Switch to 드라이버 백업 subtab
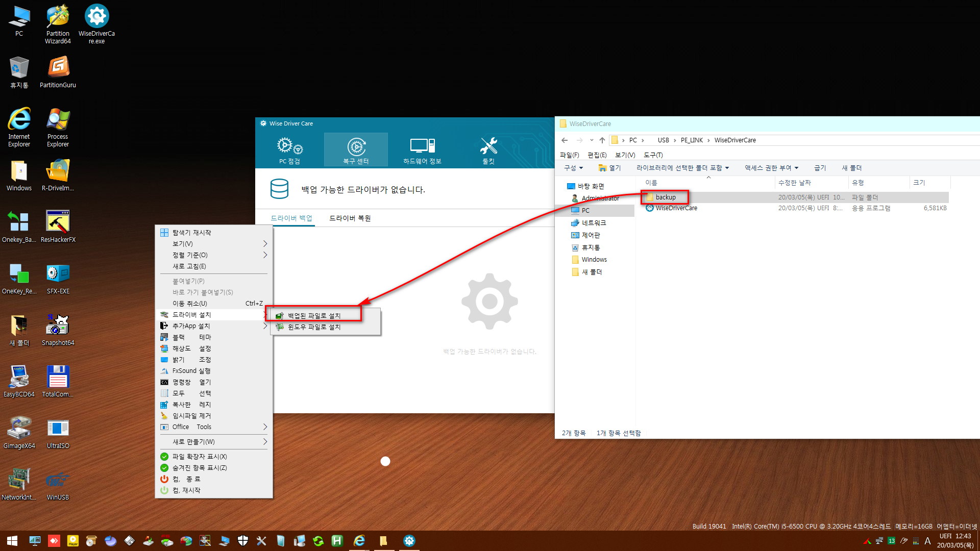Viewport: 980px width, 551px height. click(291, 218)
